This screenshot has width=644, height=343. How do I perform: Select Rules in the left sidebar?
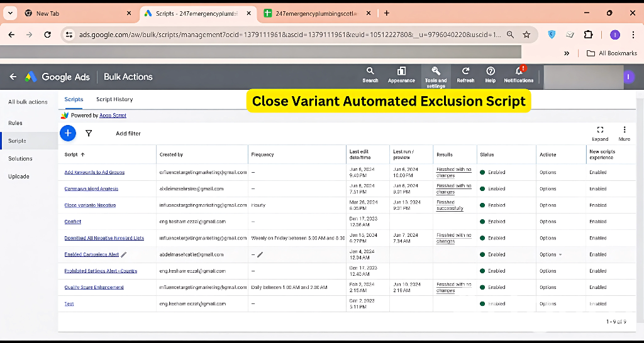click(x=15, y=123)
